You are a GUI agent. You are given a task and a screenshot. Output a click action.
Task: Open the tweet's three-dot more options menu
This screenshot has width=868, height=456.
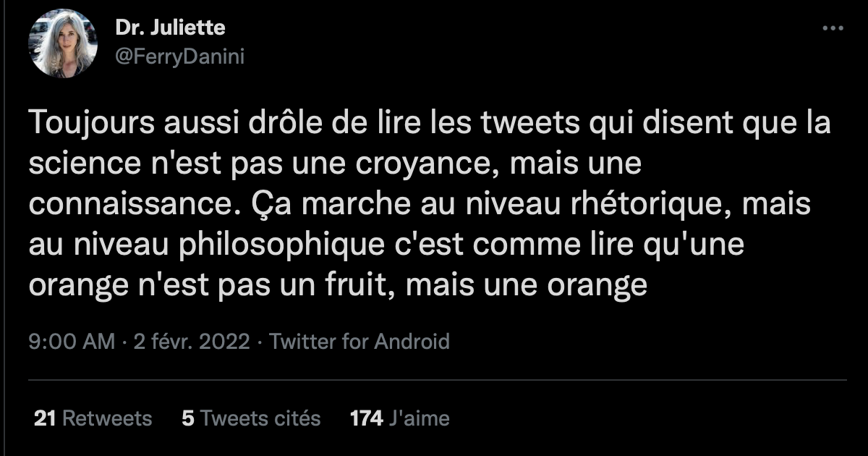click(834, 28)
